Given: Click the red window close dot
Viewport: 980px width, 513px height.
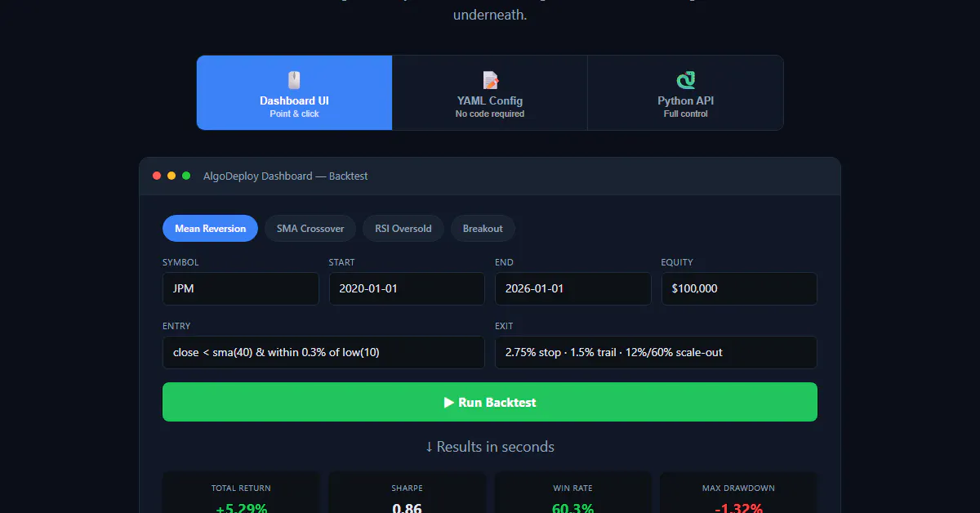Looking at the screenshot, I should pos(157,176).
